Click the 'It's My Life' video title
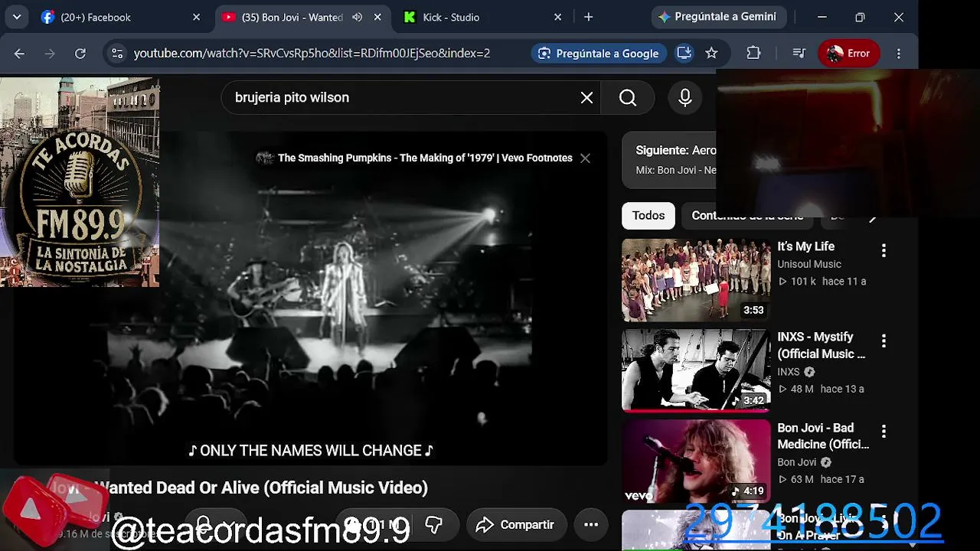 coord(805,246)
